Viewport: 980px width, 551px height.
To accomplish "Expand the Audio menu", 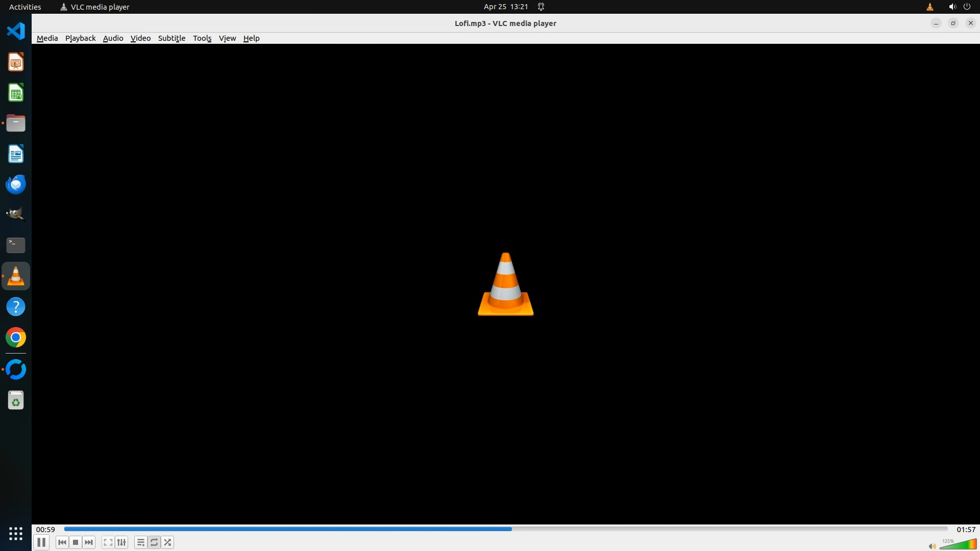I will pyautogui.click(x=113, y=38).
